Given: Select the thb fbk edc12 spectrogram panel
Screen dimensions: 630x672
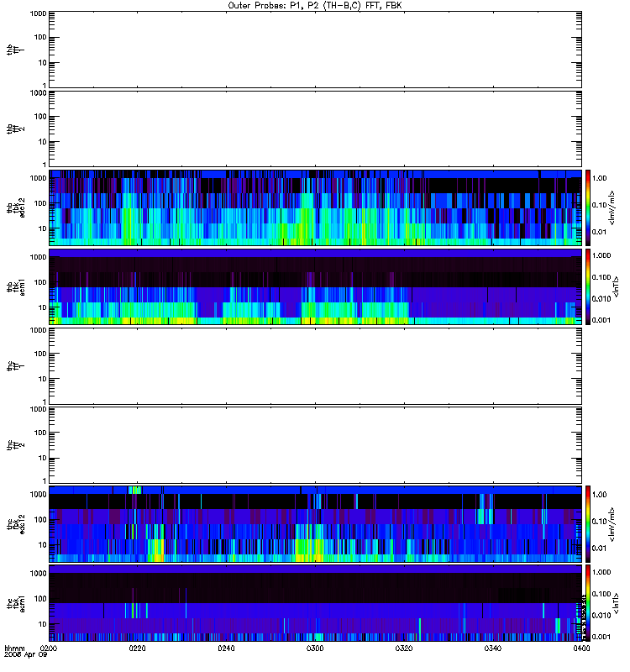Looking at the screenshot, I should click(x=315, y=207).
